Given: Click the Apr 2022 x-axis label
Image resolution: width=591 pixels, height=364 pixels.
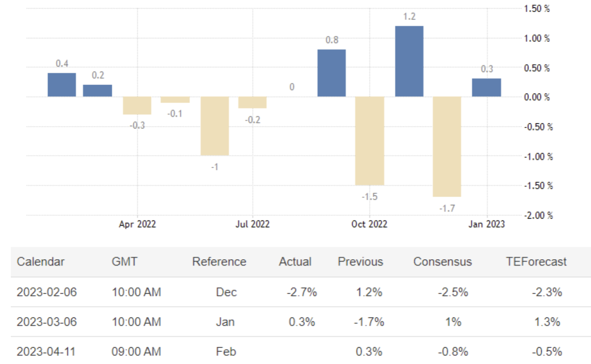Looking at the screenshot, I should (x=138, y=224).
